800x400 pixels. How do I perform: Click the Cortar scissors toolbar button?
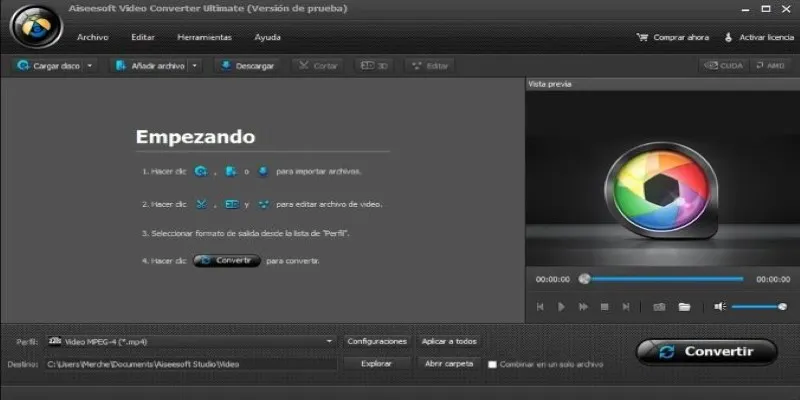pyautogui.click(x=318, y=66)
